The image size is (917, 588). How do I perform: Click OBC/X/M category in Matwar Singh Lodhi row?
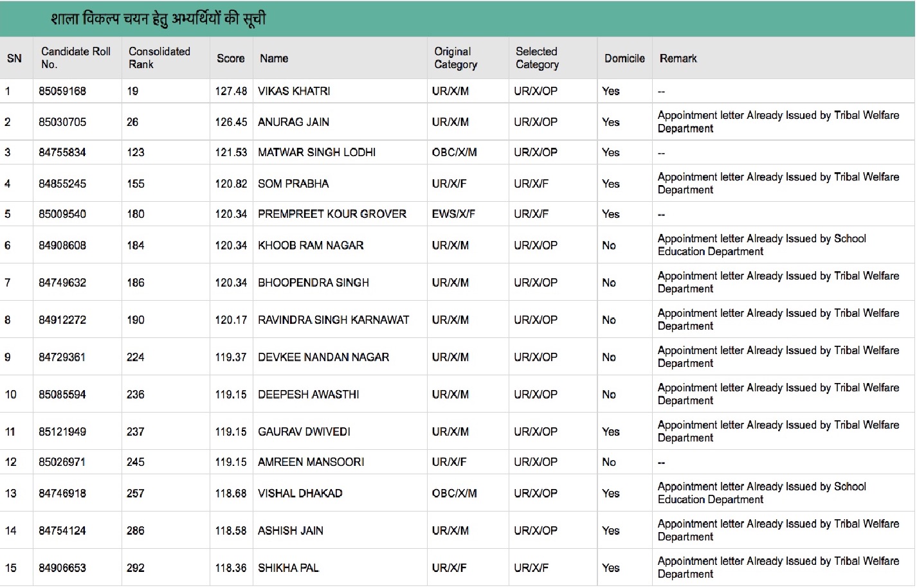pyautogui.click(x=455, y=152)
